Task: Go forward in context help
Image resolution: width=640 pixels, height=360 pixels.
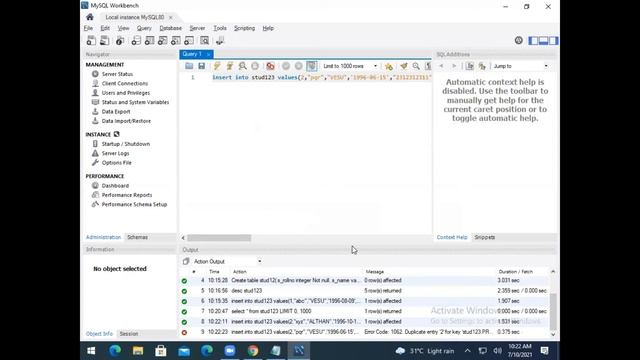Action: (453, 66)
